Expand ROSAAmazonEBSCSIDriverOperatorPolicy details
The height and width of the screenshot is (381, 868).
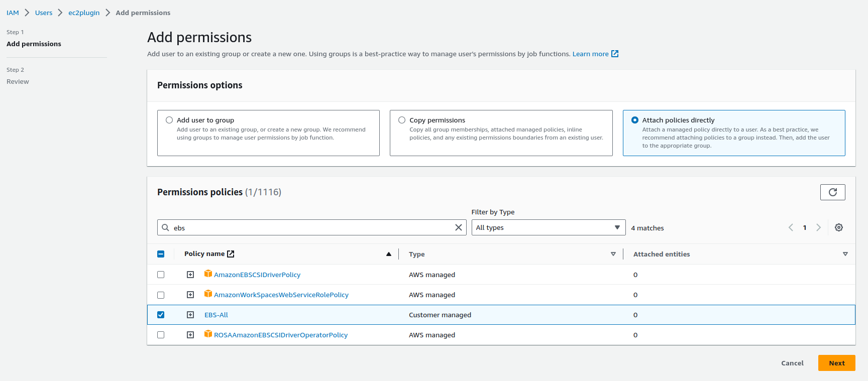(190, 335)
